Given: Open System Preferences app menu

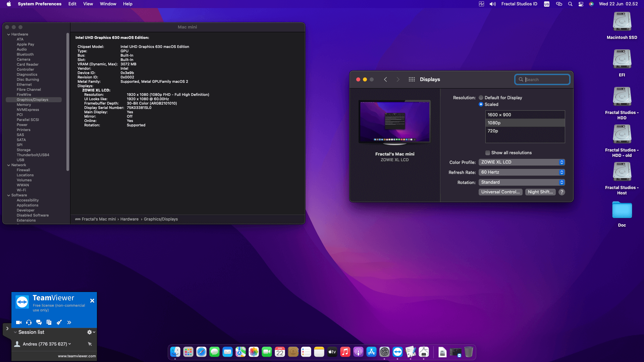Looking at the screenshot, I should coord(40,4).
